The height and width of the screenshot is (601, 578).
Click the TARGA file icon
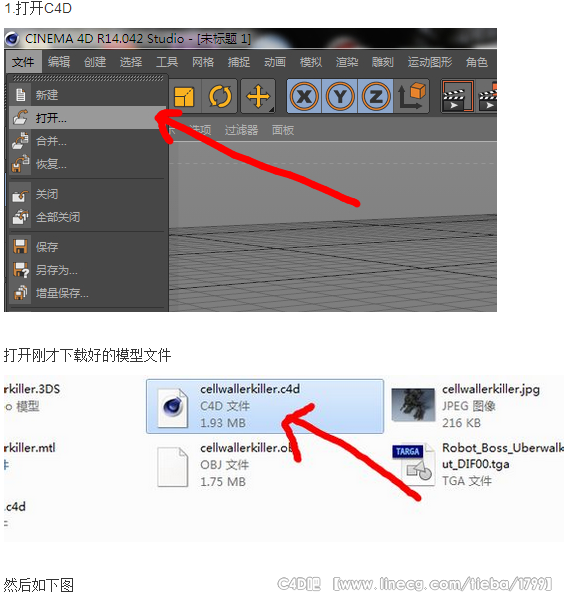pos(414,465)
